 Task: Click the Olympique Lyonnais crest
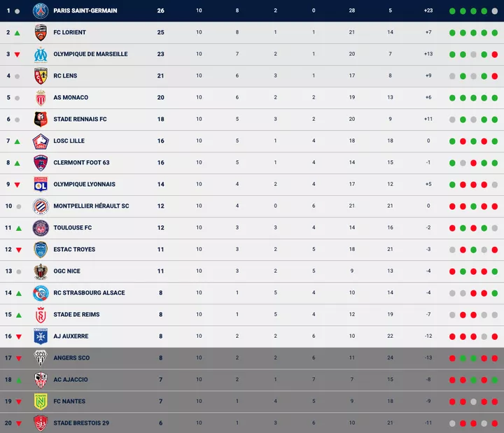[x=40, y=184]
